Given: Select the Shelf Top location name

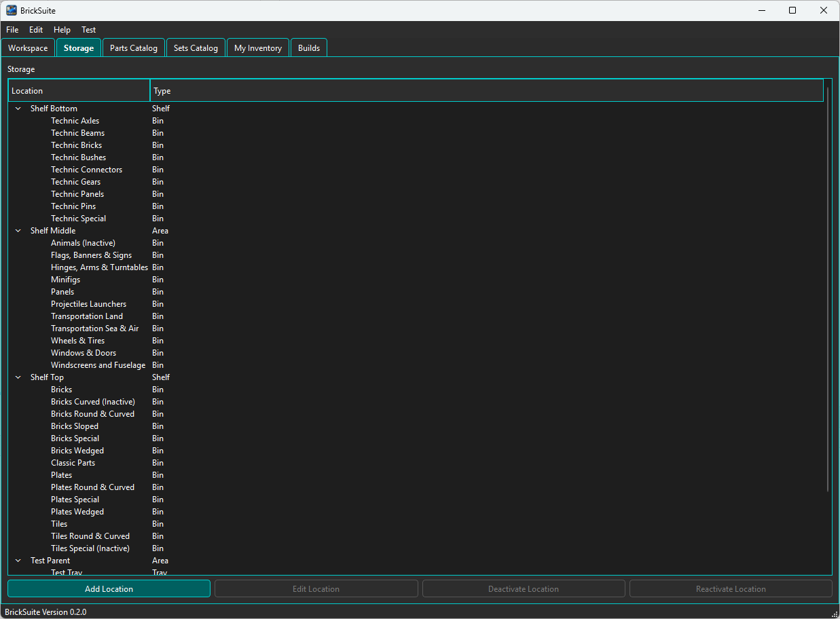Looking at the screenshot, I should 47,377.
